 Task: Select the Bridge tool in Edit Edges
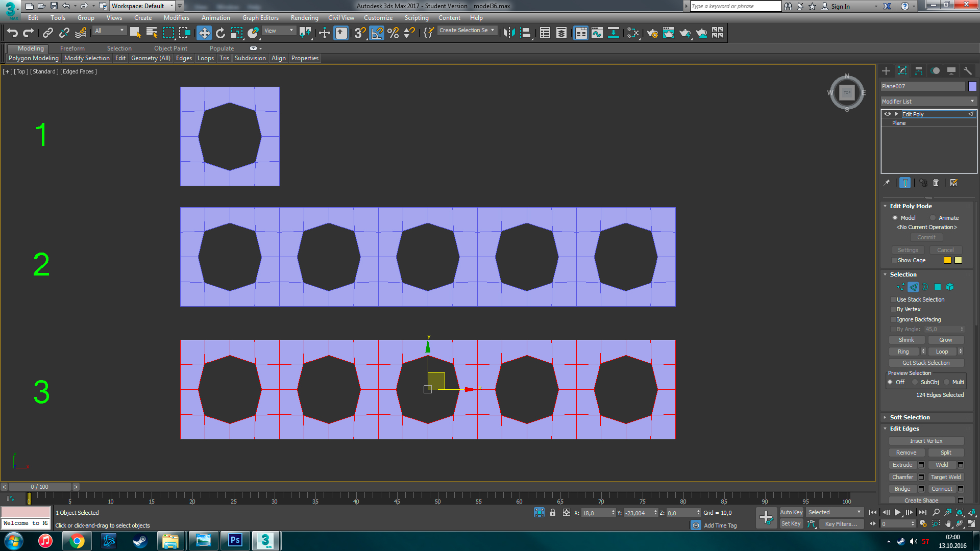click(904, 488)
